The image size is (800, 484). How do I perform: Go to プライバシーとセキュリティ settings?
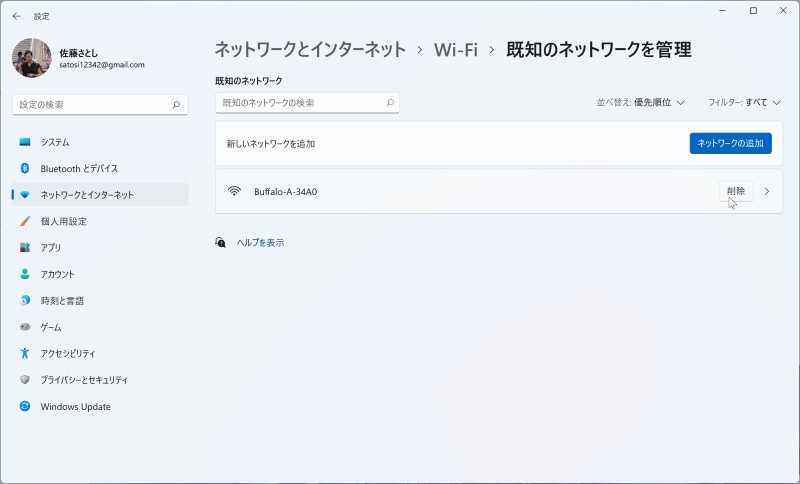pyautogui.click(x=83, y=380)
